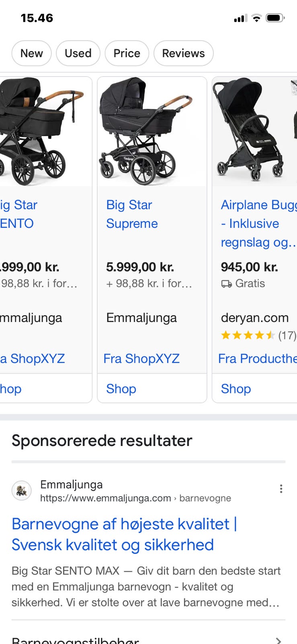Tap the Emmaljunga site favicon
Screen dimensions: 297x644
(22, 491)
